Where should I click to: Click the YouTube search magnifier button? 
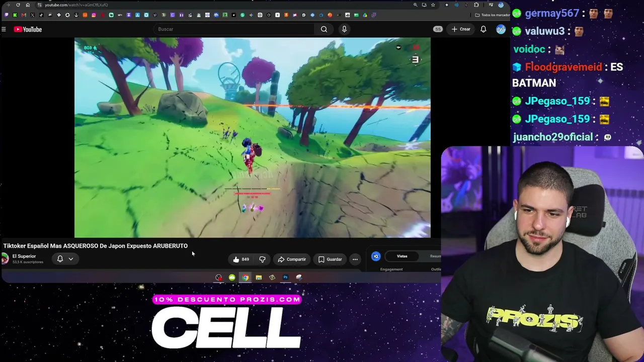point(324,29)
